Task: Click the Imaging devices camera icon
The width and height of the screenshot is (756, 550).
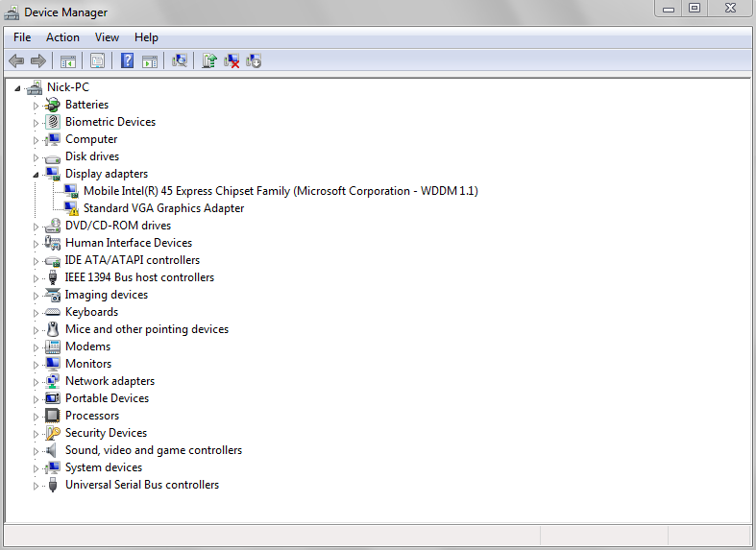Action: click(52, 295)
